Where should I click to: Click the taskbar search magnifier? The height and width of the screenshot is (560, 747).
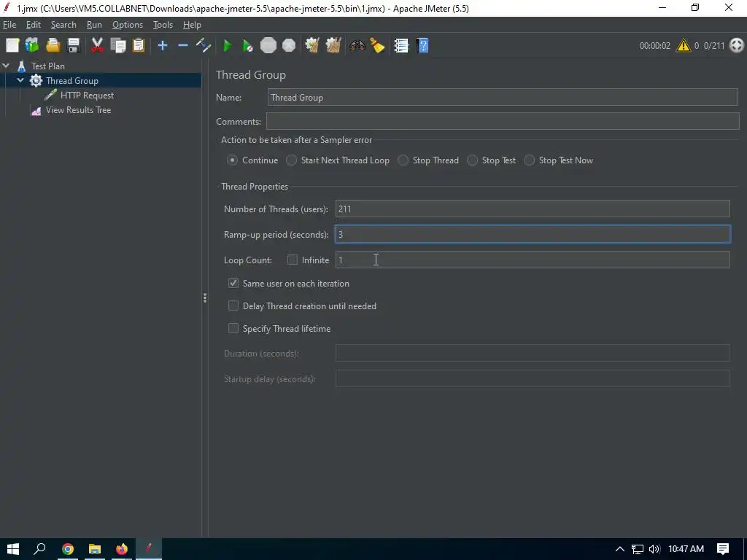pyautogui.click(x=39, y=549)
